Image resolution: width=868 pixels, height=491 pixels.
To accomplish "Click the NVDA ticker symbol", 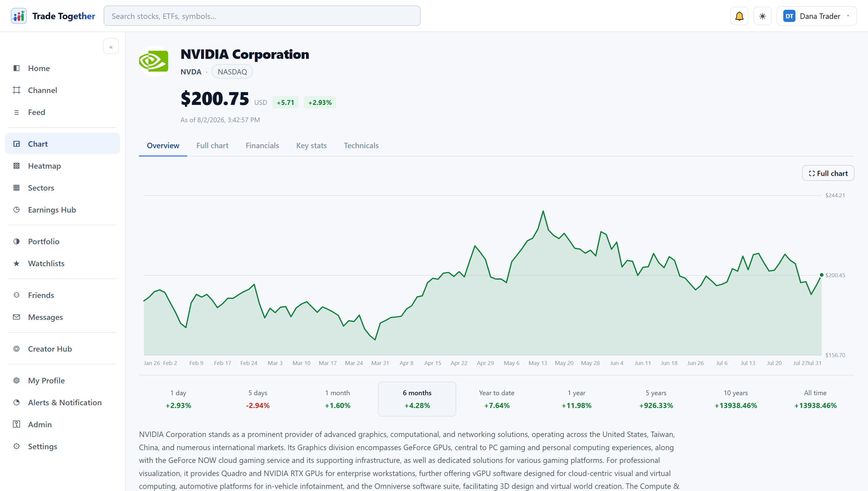I will (x=191, y=72).
